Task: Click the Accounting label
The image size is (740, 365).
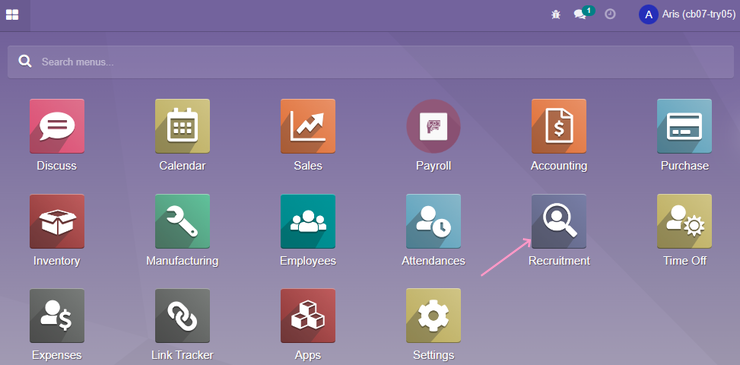Action: click(559, 166)
